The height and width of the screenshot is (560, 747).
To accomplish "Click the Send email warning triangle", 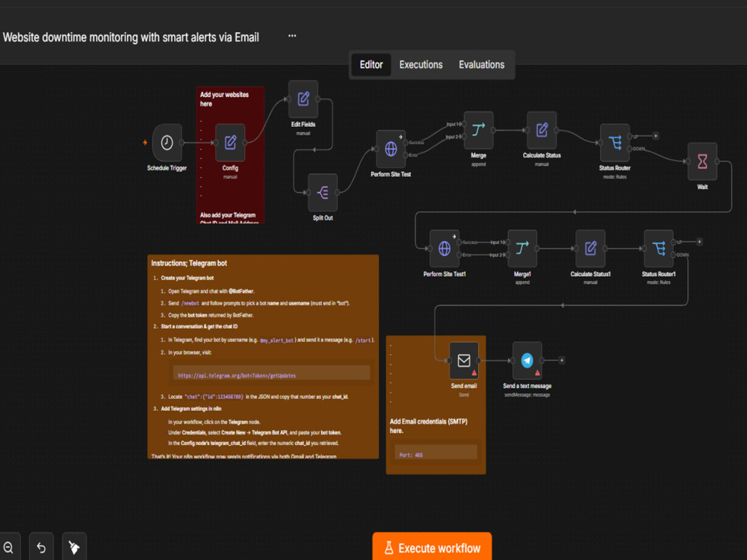I will pyautogui.click(x=474, y=373).
